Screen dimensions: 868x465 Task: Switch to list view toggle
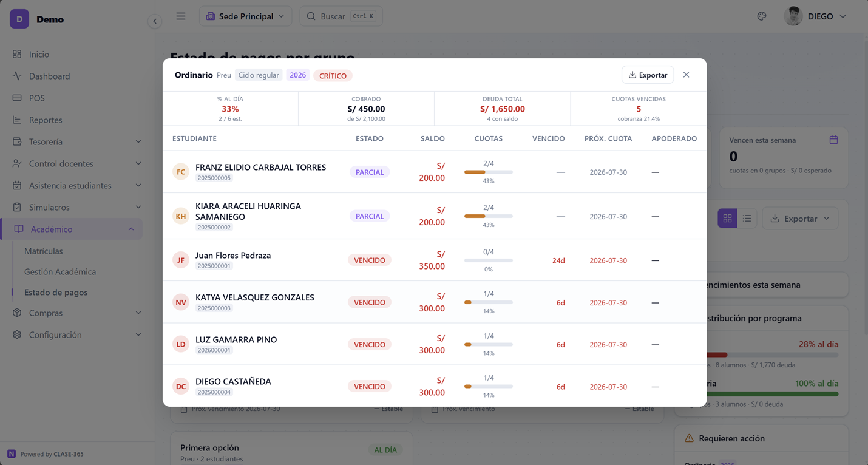[747, 219]
